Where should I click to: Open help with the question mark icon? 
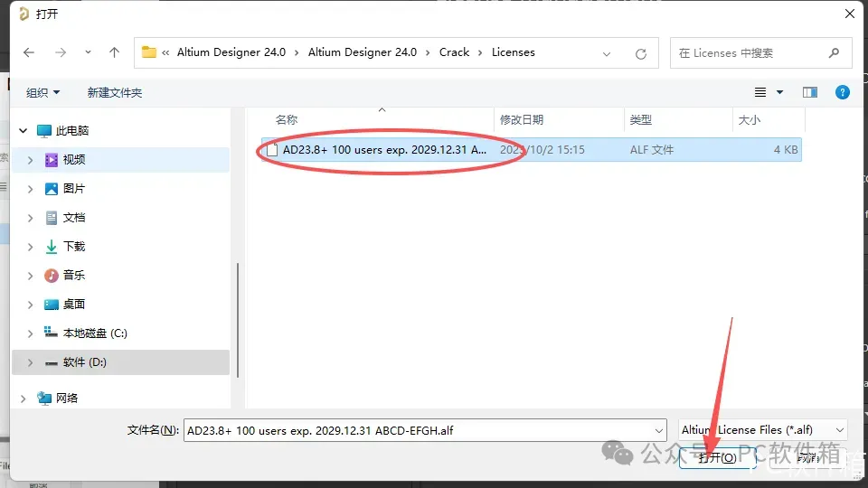coord(843,92)
